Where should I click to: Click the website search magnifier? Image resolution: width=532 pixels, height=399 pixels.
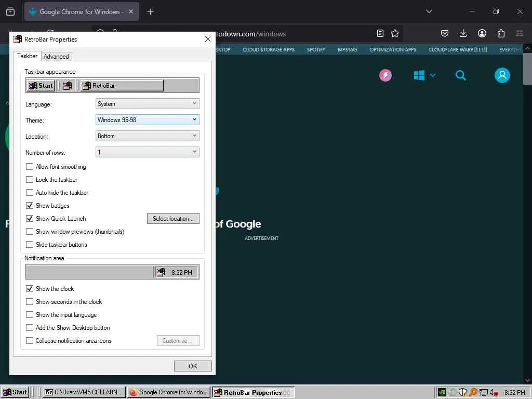(460, 75)
